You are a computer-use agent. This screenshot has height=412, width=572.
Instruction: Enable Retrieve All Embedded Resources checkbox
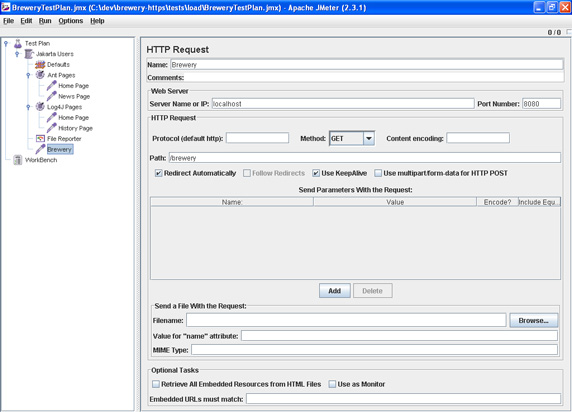coord(156,384)
